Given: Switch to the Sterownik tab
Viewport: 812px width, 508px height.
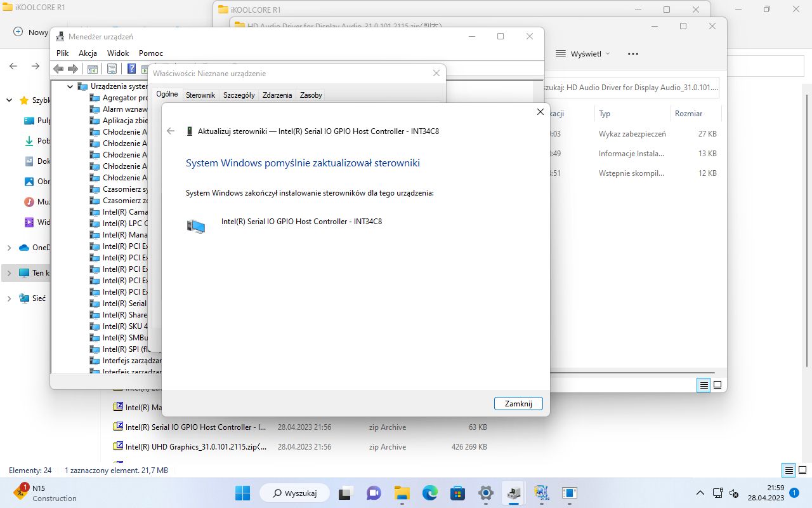Looking at the screenshot, I should 200,95.
